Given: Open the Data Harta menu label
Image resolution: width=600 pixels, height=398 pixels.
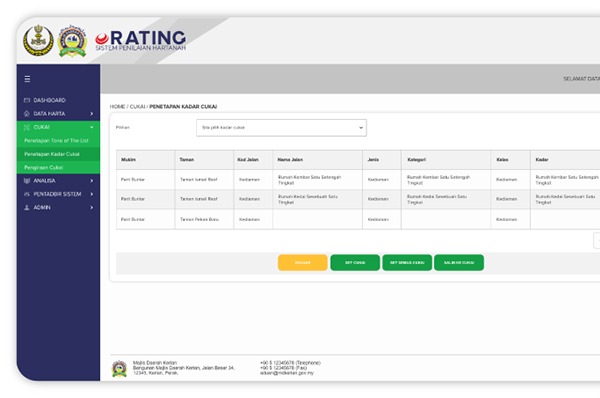Looking at the screenshot, I should click(x=49, y=114).
